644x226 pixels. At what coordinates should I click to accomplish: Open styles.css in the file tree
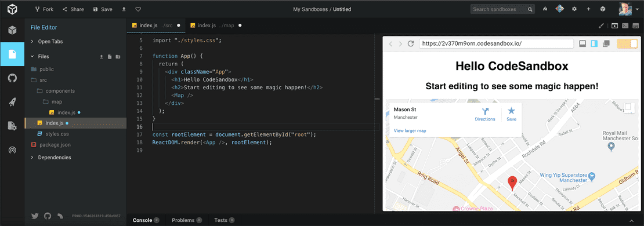point(75,134)
